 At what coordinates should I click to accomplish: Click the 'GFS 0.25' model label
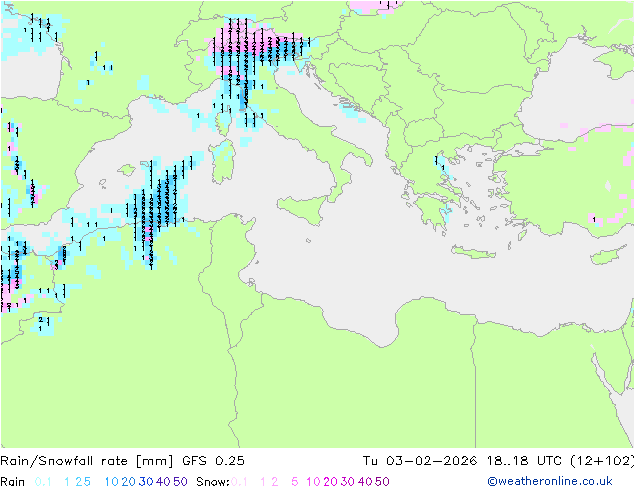tap(213, 461)
